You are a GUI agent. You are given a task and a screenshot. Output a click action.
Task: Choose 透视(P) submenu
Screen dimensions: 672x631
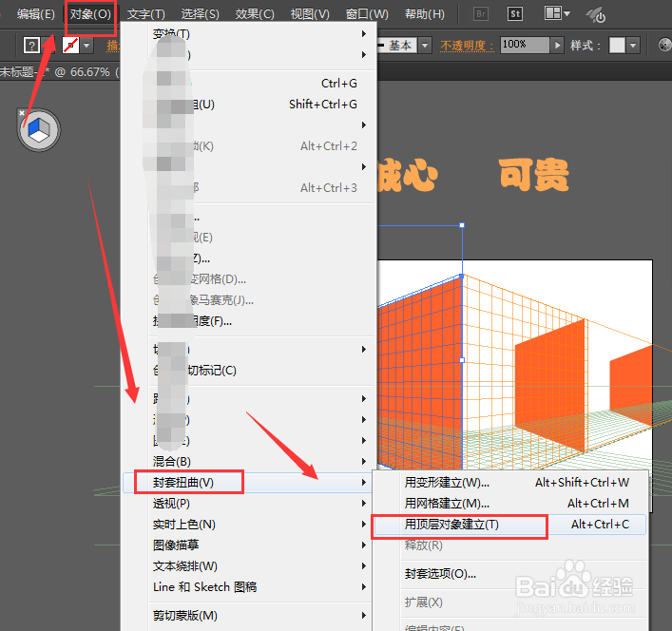click(x=249, y=504)
